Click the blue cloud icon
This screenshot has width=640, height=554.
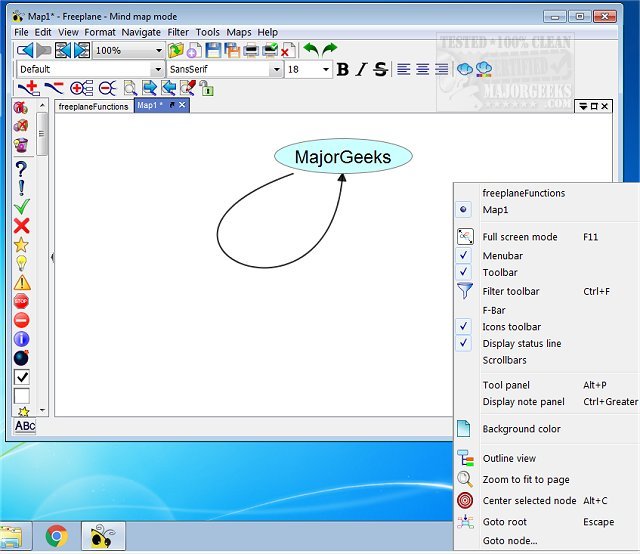(x=464, y=69)
